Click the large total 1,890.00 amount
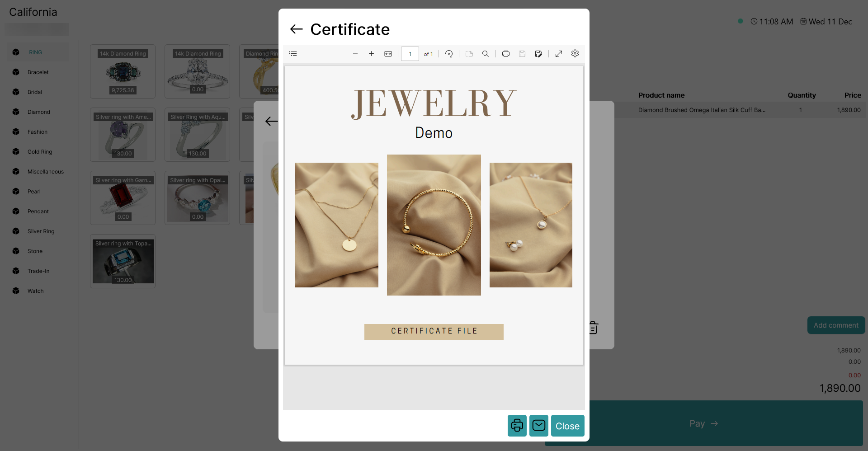Image resolution: width=868 pixels, height=451 pixels. tap(840, 388)
